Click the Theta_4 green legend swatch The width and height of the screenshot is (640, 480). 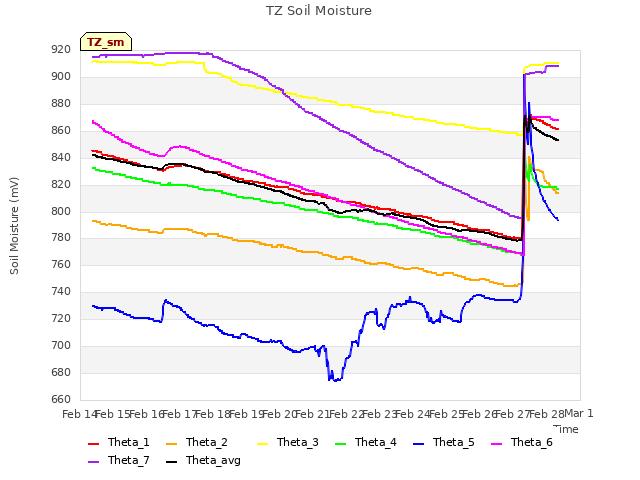point(340,443)
